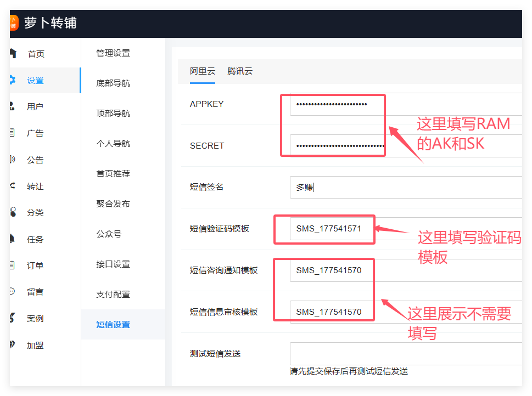532x396 pixels.
Task: Open 管理设置 submenu item
Action: (x=113, y=53)
